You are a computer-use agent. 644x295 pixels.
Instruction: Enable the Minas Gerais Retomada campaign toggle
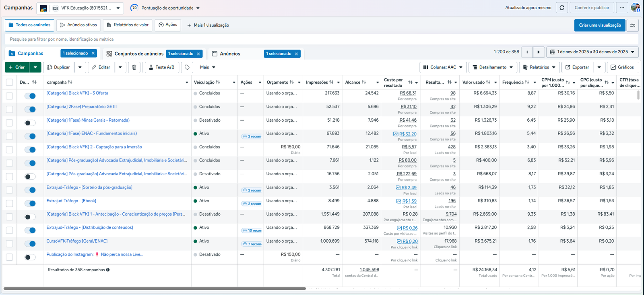click(x=30, y=123)
